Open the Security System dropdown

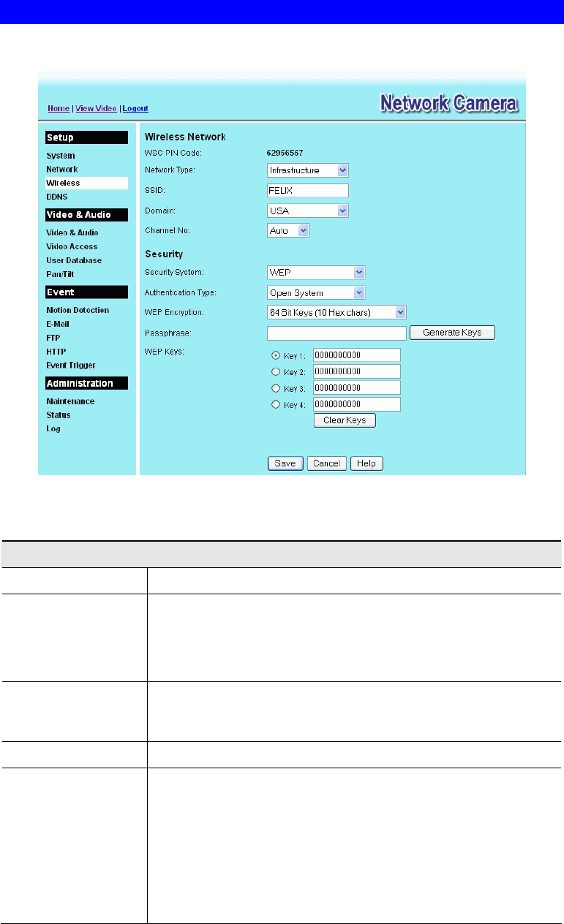pos(316,272)
